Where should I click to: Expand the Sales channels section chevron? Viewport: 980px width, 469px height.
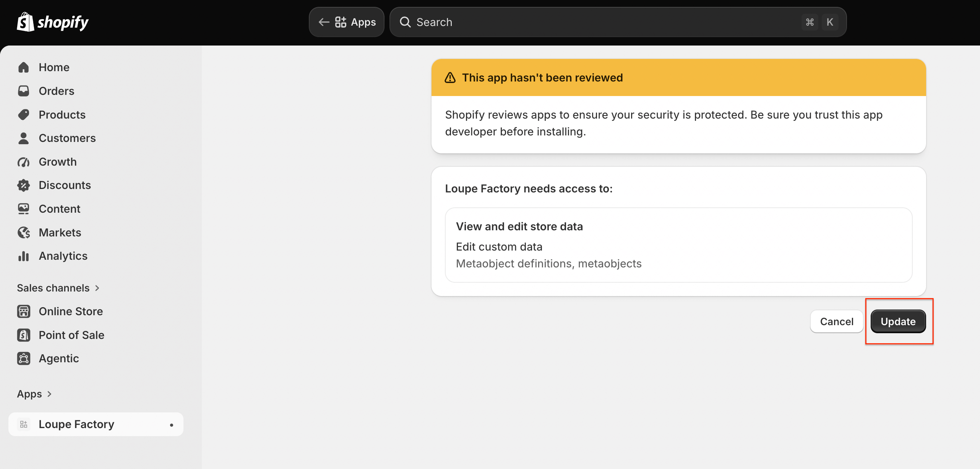pos(97,288)
